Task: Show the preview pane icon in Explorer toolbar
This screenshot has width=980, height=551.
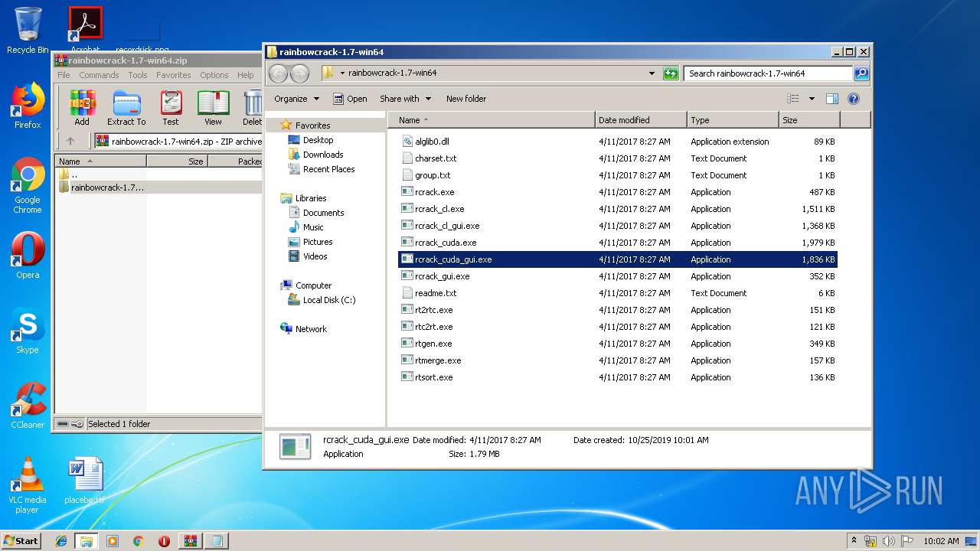Action: [832, 99]
